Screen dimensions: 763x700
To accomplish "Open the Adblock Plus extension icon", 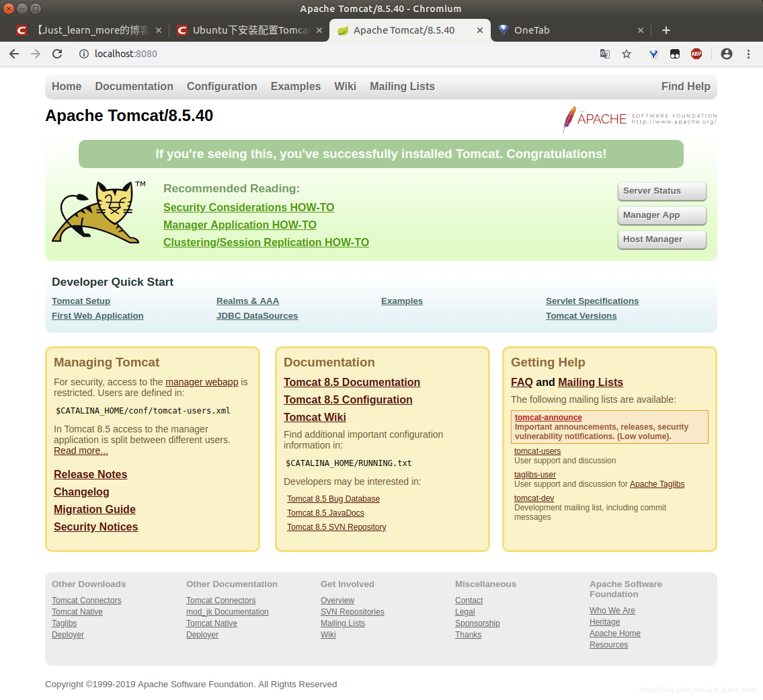I will pyautogui.click(x=696, y=54).
